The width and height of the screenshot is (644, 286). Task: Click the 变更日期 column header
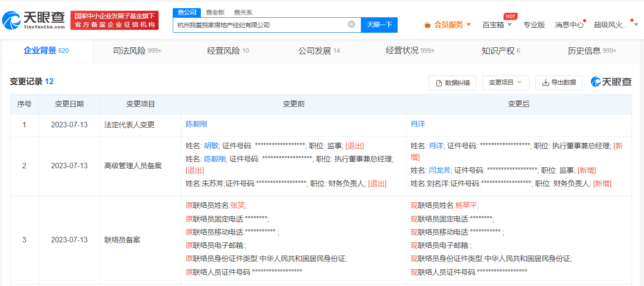click(x=69, y=104)
